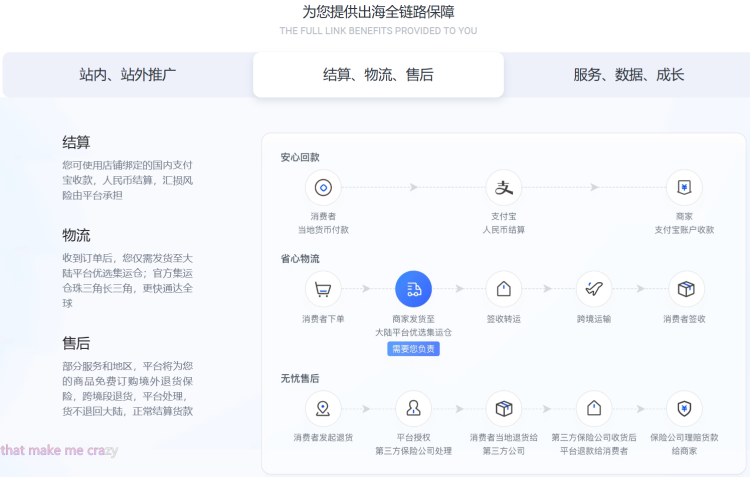Viewport: 750px width, 477px height.
Task: Click the 大陆平台优选集运仓 label
Action: [413, 332]
